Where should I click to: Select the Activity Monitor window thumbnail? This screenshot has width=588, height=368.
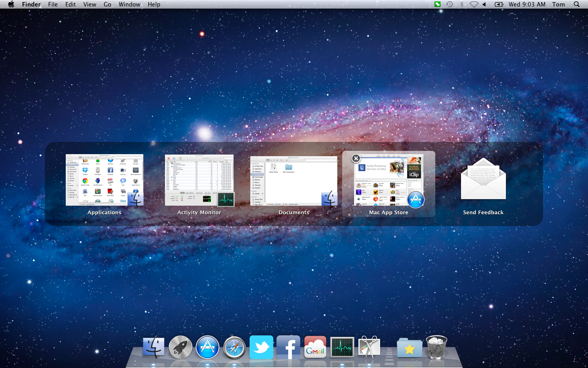pos(199,180)
